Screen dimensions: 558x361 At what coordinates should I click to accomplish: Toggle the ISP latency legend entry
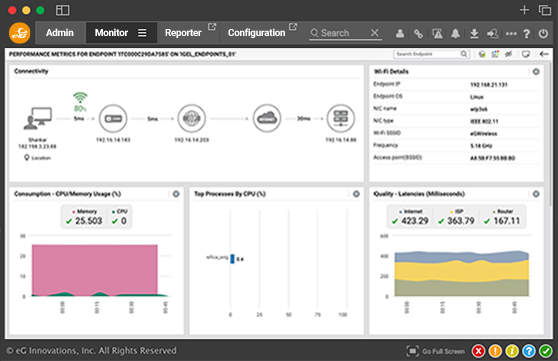click(457, 211)
